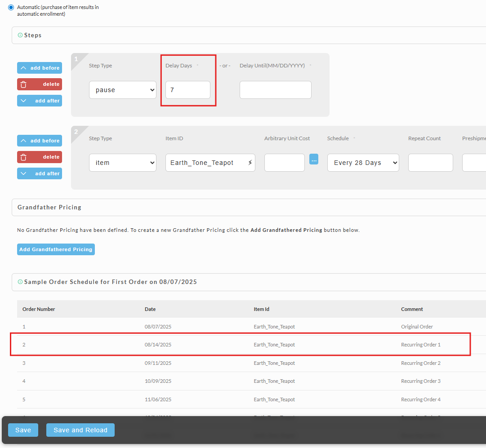Select Automatic enrollment radio button

pos(11,7)
